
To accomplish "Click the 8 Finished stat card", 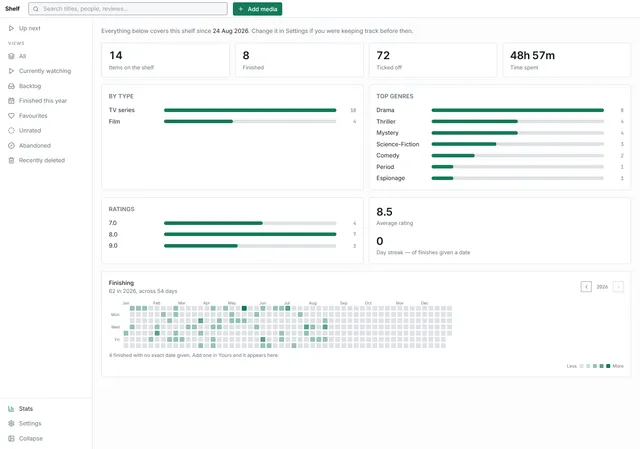I will point(299,60).
